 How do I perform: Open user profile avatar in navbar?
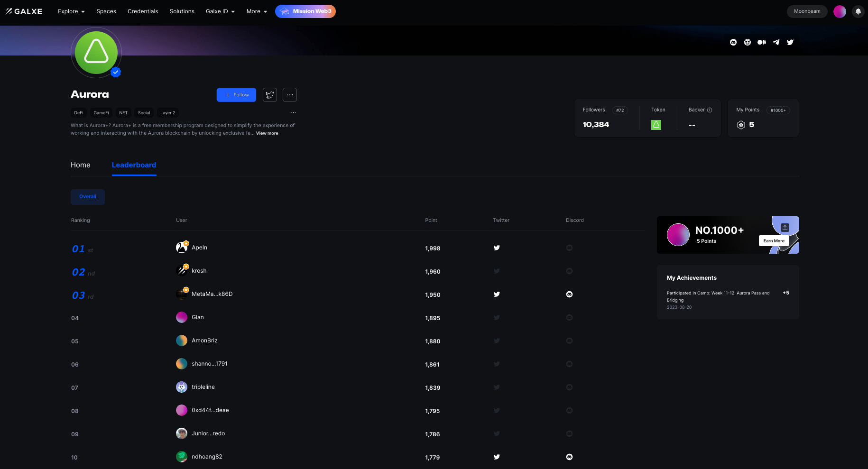[x=840, y=11]
